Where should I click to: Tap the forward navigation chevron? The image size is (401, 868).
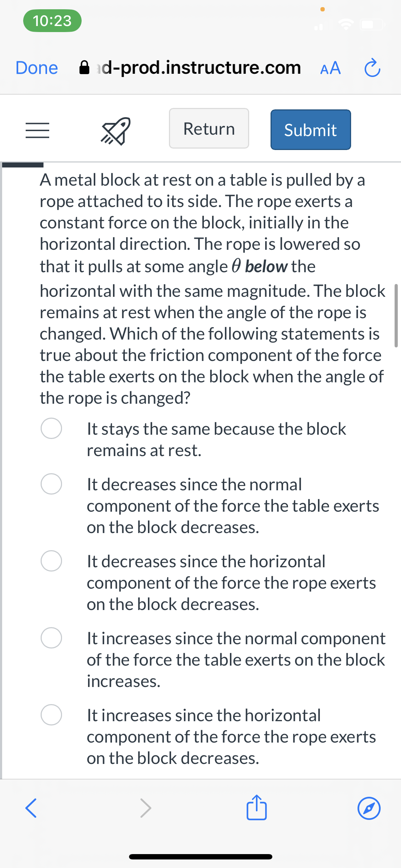click(x=145, y=808)
